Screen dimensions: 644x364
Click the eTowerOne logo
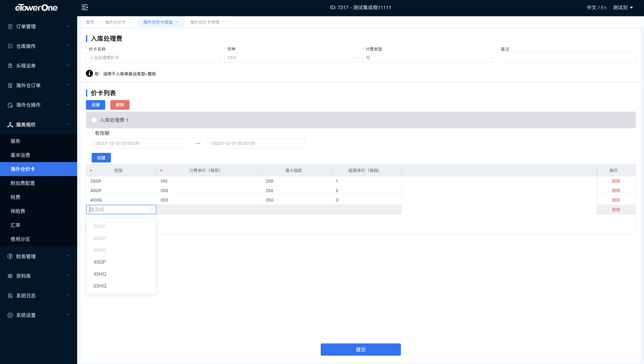point(36,8)
